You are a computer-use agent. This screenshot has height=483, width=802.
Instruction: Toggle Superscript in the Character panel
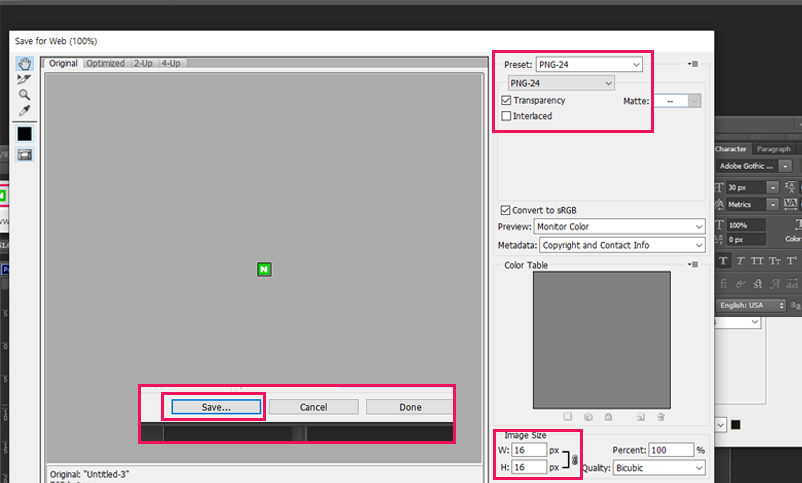tap(792, 261)
